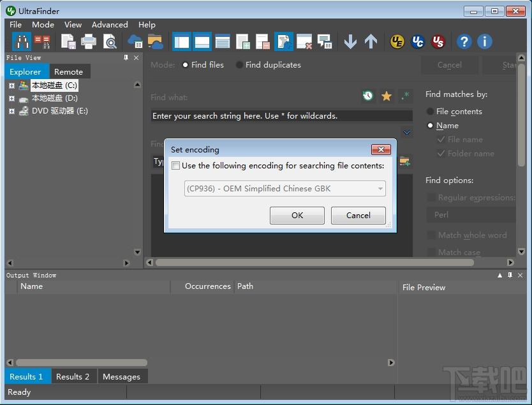Click the Print toolbar icon
532x405 pixels.
pos(89,41)
